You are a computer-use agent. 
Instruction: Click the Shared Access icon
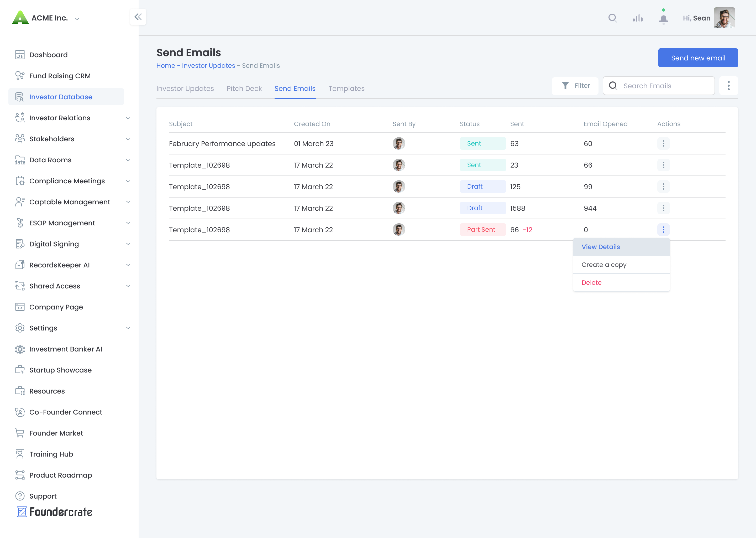tap(20, 286)
